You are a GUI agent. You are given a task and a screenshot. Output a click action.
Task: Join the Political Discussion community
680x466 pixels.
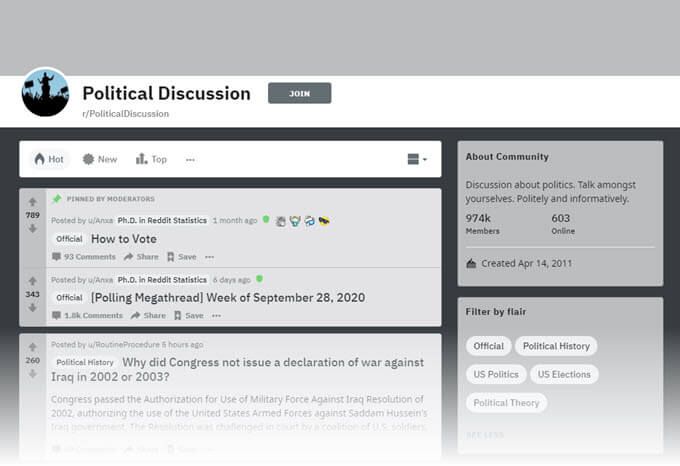(300, 93)
